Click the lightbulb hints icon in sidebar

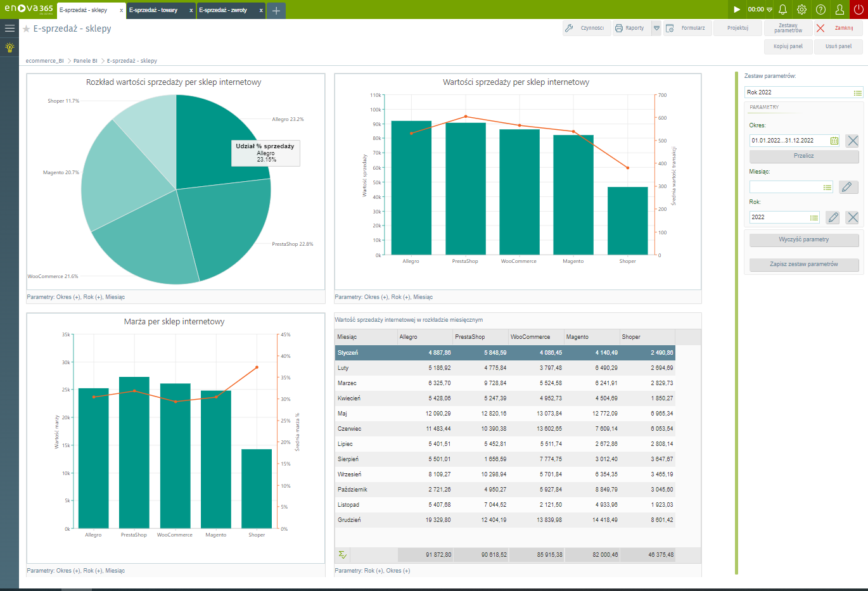pyautogui.click(x=10, y=48)
